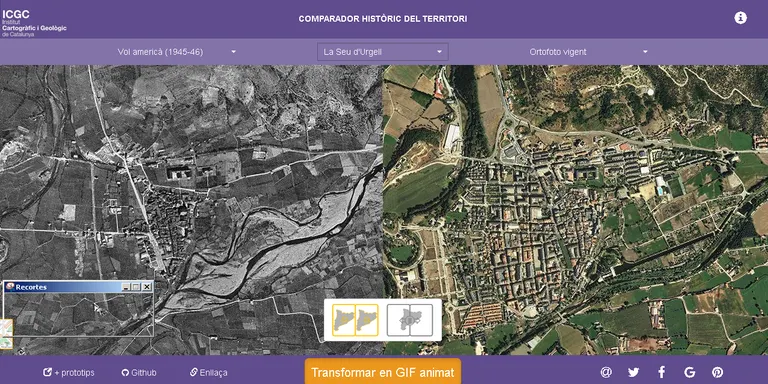The height and width of the screenshot is (384, 768).
Task: Click the base map thumbnail at left edge
Action: 6,334
